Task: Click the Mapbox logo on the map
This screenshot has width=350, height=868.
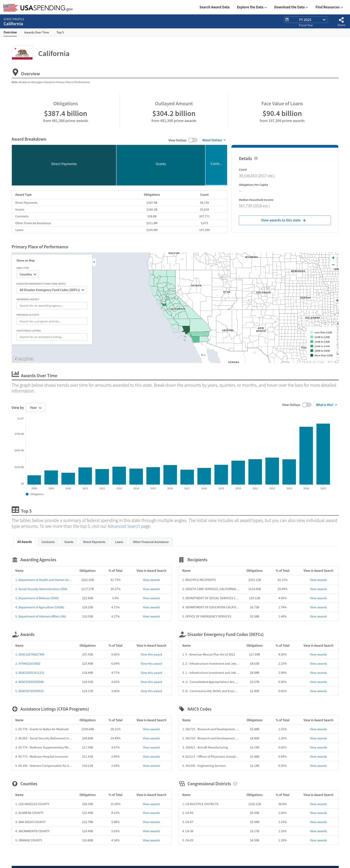Action: [23, 359]
